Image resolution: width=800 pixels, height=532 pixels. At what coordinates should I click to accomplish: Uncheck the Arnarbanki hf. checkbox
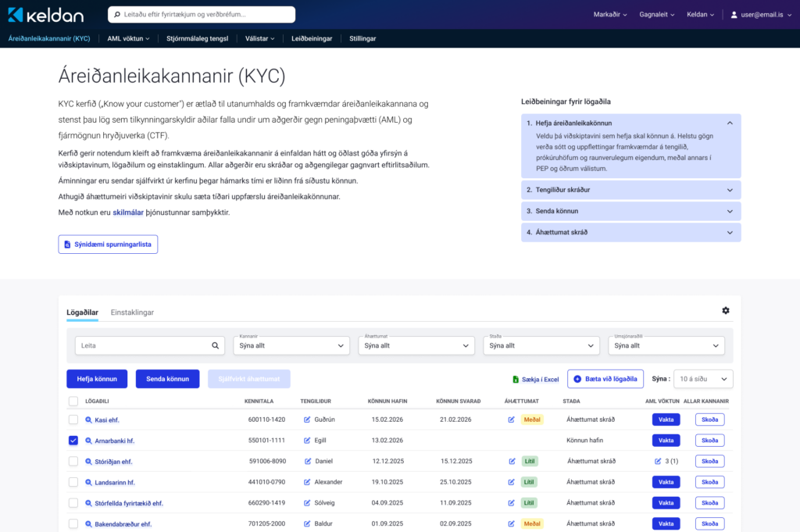73,441
